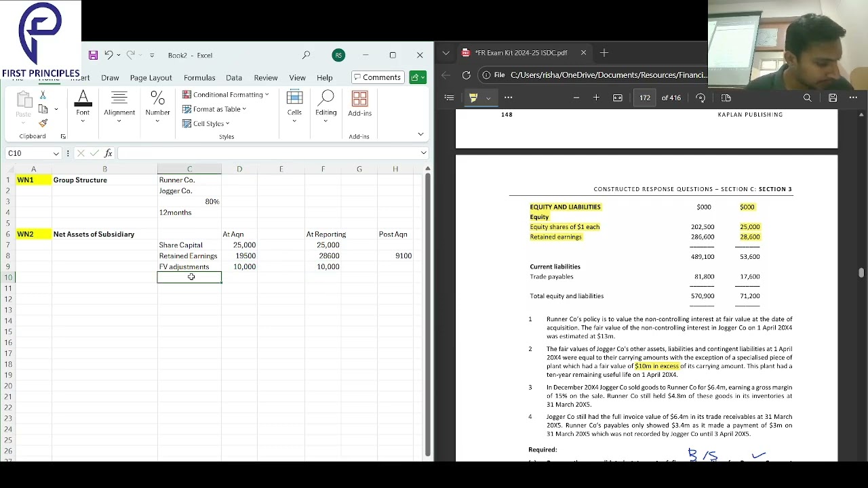This screenshot has height=488, width=868.
Task: Open the Review tab
Action: pyautogui.click(x=266, y=78)
